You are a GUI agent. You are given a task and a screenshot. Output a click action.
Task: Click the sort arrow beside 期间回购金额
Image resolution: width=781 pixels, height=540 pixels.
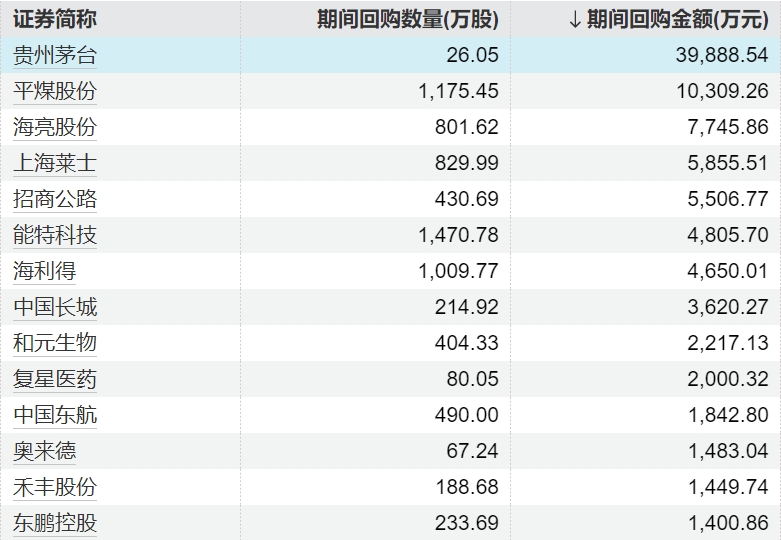pos(575,20)
